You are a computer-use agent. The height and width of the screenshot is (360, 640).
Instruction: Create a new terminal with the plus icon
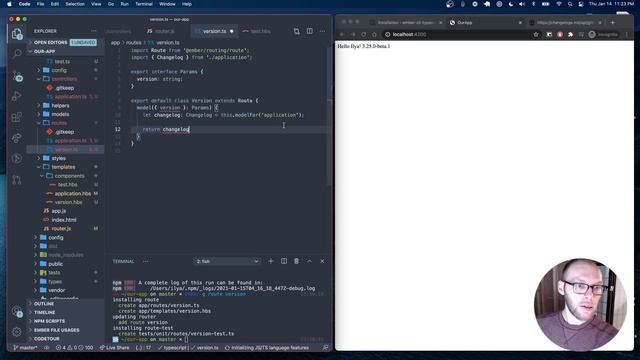271,261
